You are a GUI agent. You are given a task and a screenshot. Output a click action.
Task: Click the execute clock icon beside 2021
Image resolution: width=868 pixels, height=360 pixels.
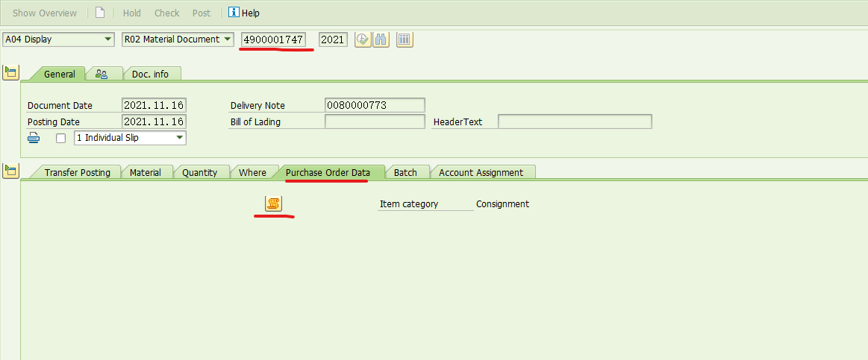coord(363,40)
